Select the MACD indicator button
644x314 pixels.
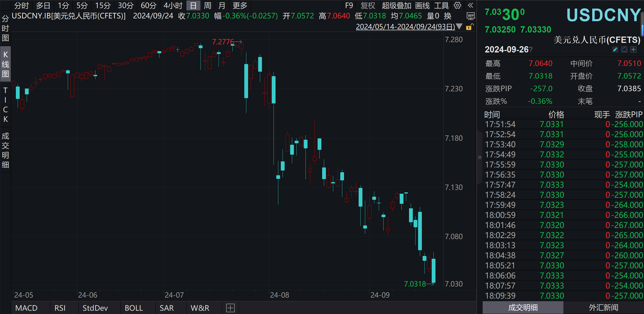tap(26, 308)
